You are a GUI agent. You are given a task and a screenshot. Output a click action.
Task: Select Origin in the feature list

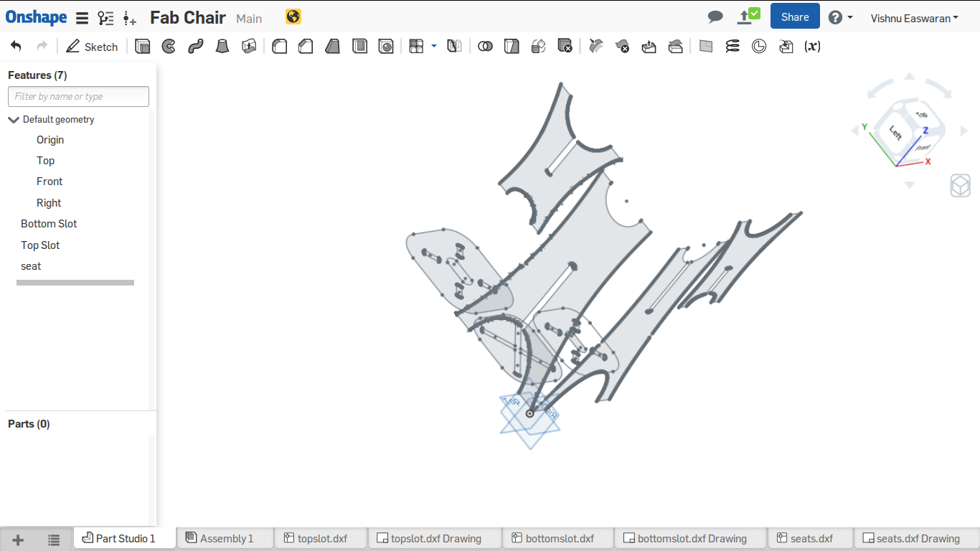click(50, 140)
